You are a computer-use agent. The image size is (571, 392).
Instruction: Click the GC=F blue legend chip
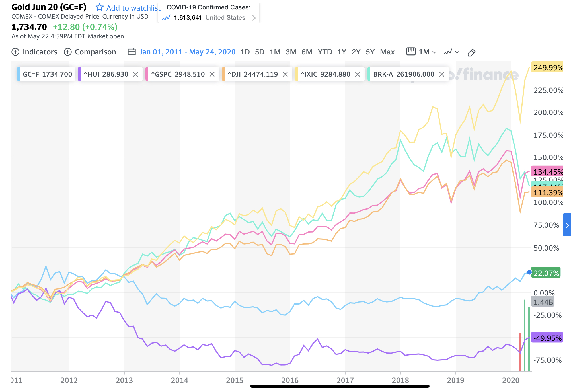46,74
